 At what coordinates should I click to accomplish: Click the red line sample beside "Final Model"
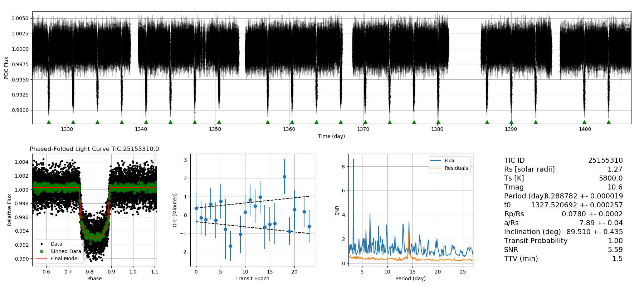point(42,258)
